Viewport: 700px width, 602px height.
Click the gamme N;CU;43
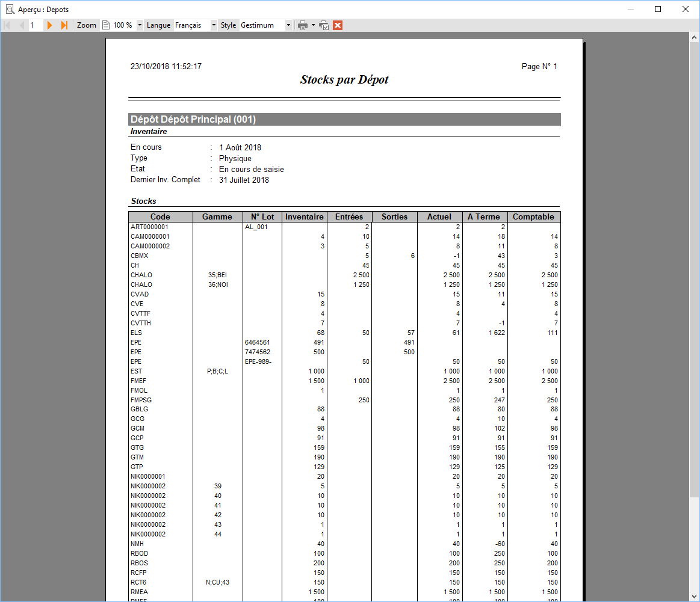[x=217, y=582]
